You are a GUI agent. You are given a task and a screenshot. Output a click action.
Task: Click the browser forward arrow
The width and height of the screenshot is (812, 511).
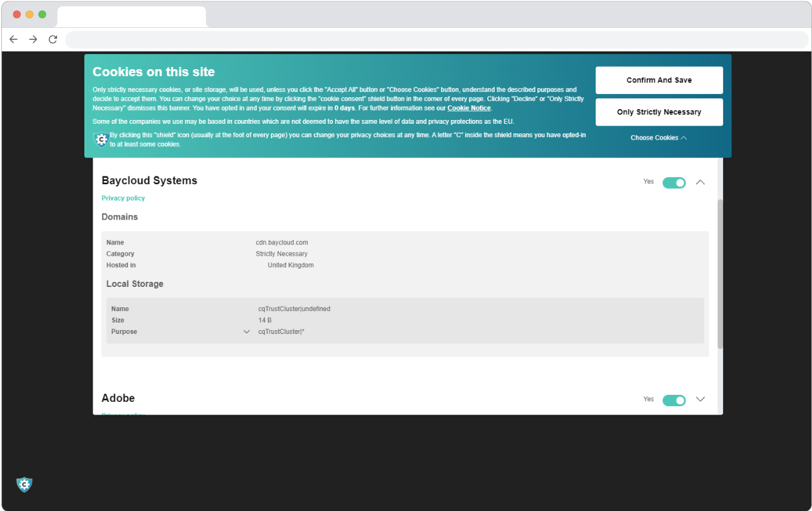click(x=33, y=39)
